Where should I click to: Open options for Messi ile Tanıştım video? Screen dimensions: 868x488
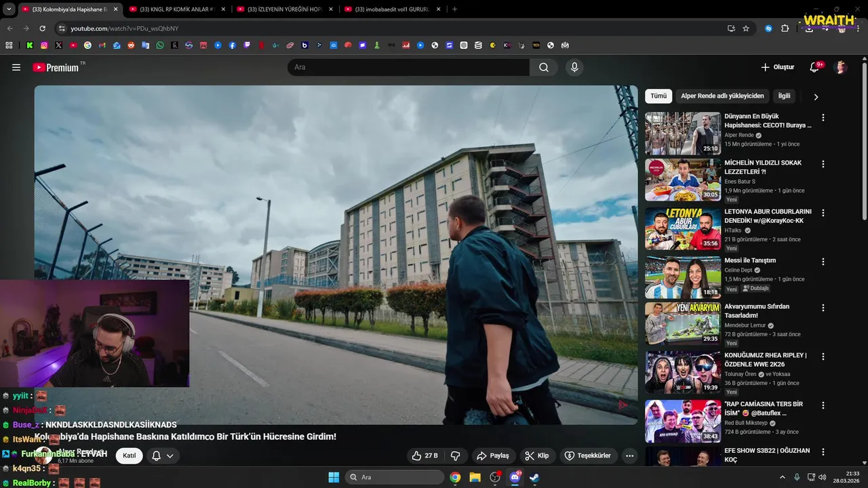[823, 262]
